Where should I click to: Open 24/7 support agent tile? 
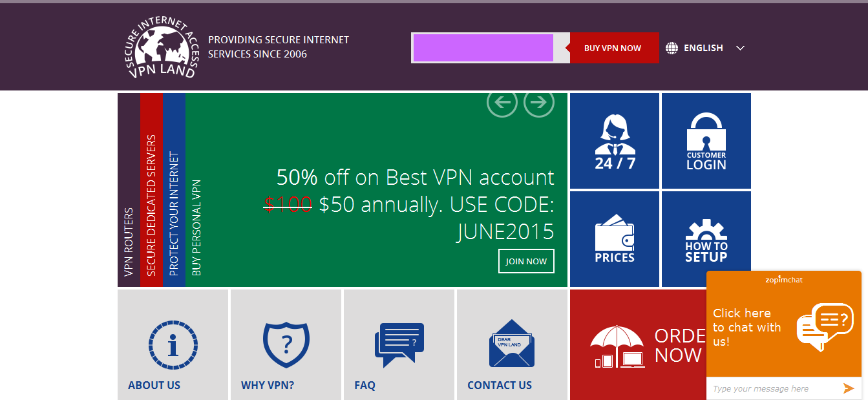[x=615, y=141]
